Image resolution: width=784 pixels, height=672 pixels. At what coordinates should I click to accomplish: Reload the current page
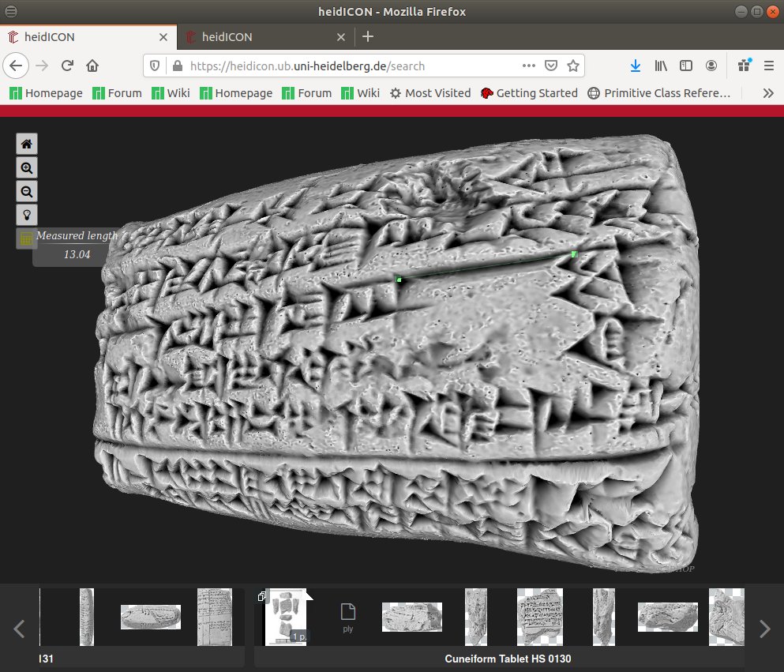[67, 66]
